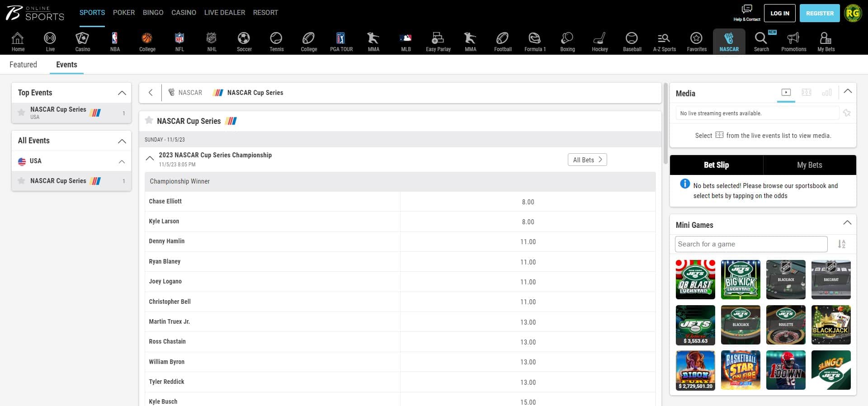Open Hockey betting section
The height and width of the screenshot is (406, 868).
(x=600, y=42)
